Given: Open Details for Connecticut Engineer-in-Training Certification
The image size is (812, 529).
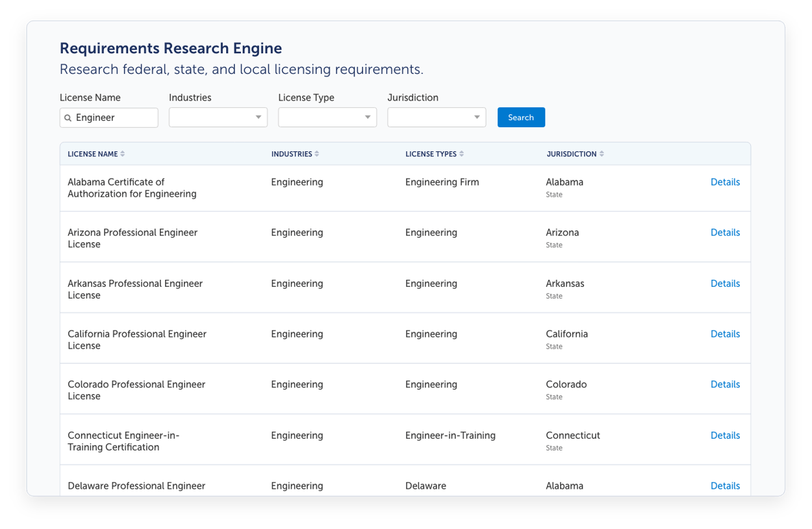Looking at the screenshot, I should pyautogui.click(x=725, y=435).
